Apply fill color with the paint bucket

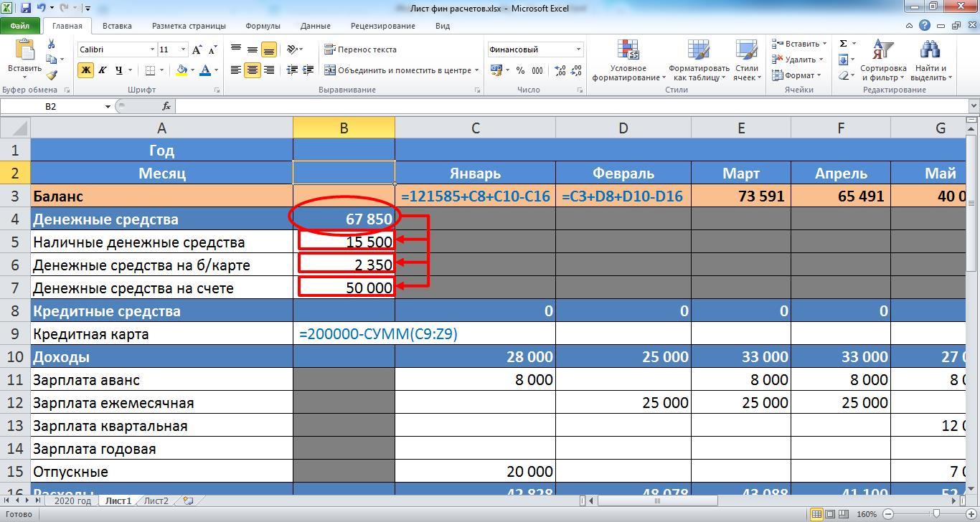[182, 70]
